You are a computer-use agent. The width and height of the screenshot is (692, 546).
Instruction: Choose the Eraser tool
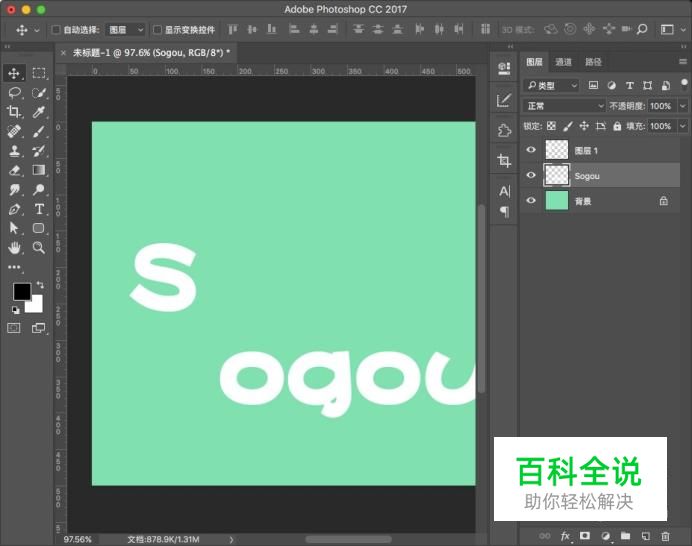14,170
